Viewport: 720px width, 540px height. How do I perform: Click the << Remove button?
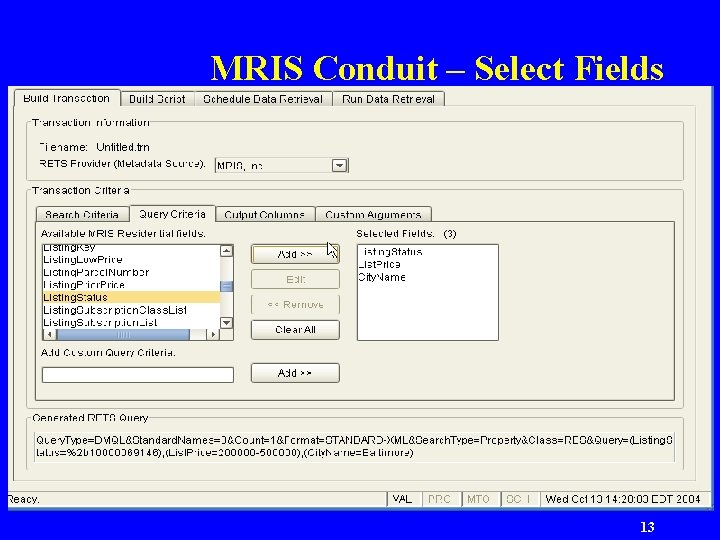click(295, 304)
